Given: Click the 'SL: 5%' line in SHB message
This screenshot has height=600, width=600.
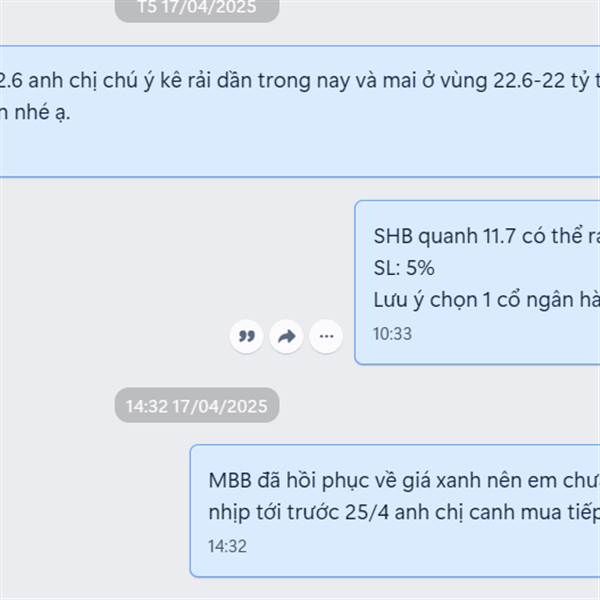Looking at the screenshot, I should (x=404, y=267).
